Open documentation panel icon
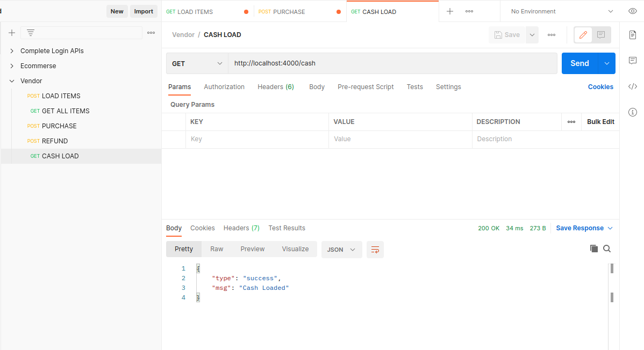 633,34
